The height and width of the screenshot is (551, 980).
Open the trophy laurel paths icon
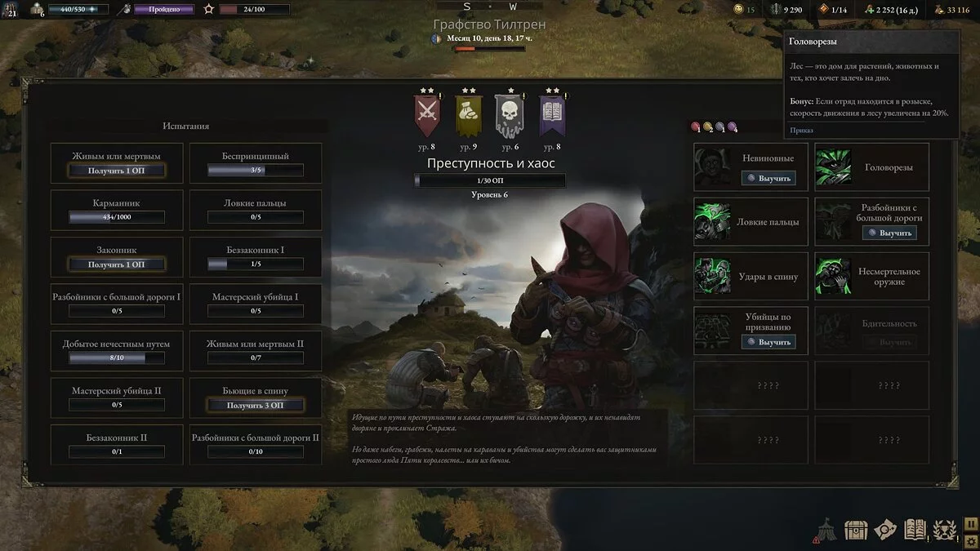(945, 531)
